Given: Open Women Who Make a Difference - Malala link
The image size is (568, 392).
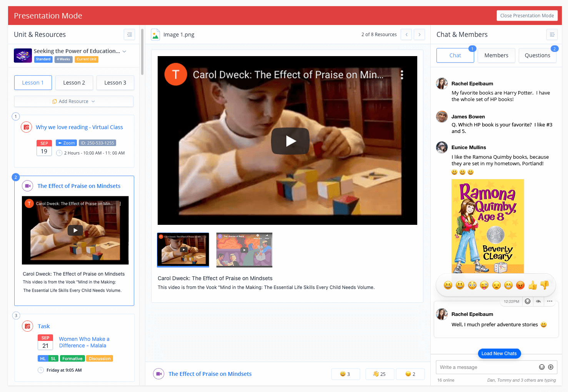Looking at the screenshot, I should click(x=84, y=342).
